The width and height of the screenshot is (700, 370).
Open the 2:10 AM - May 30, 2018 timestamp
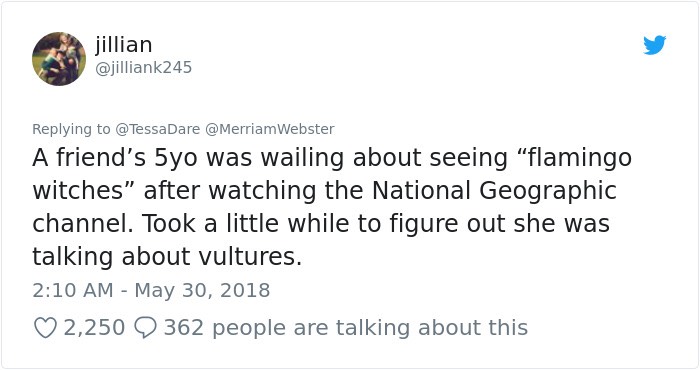coord(151,290)
